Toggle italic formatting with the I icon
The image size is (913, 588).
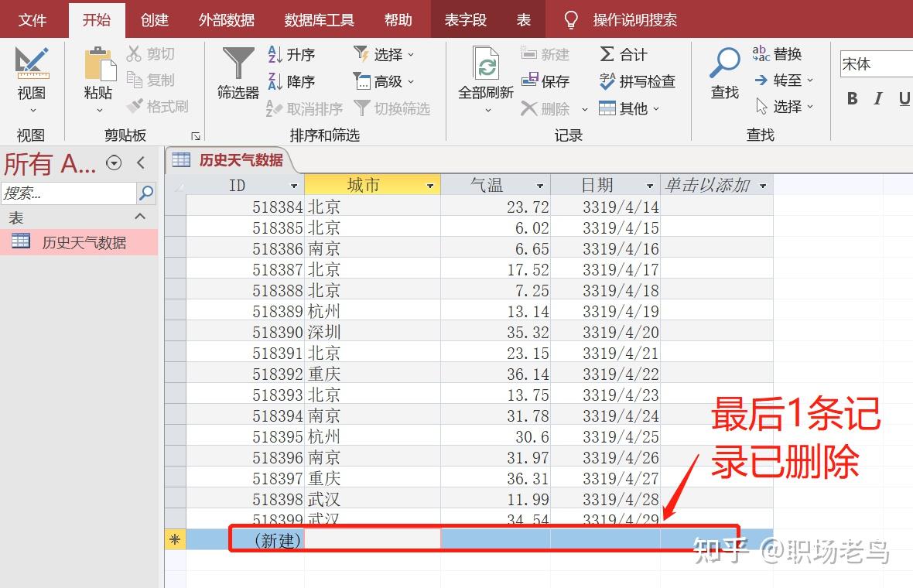[x=878, y=98]
